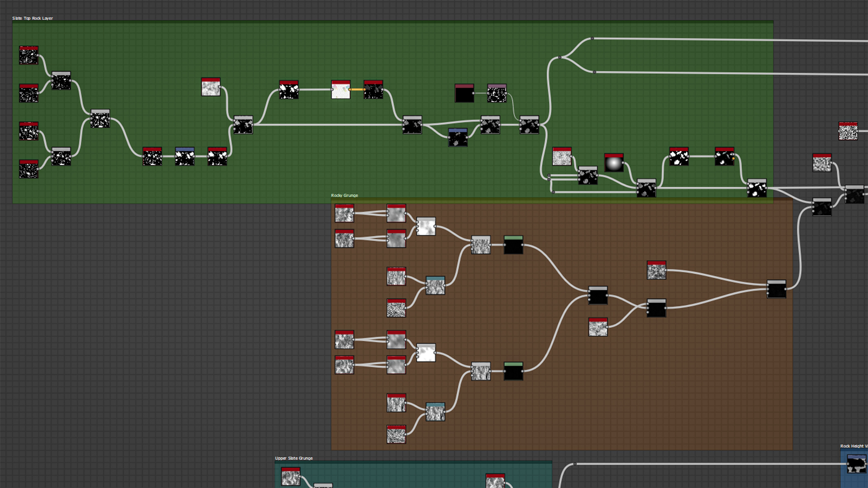Select the light noise node left of sphere node
Image resolution: width=868 pixels, height=488 pixels.
pos(562,156)
